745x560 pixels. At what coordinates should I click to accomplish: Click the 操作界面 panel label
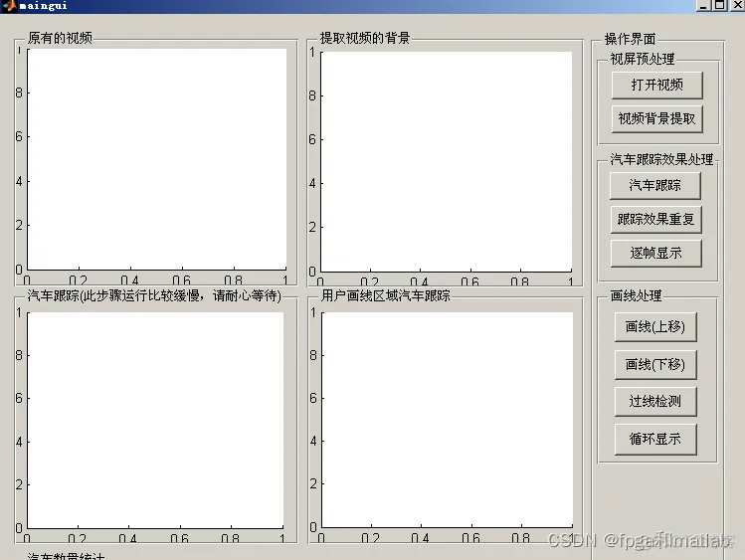tap(630, 39)
